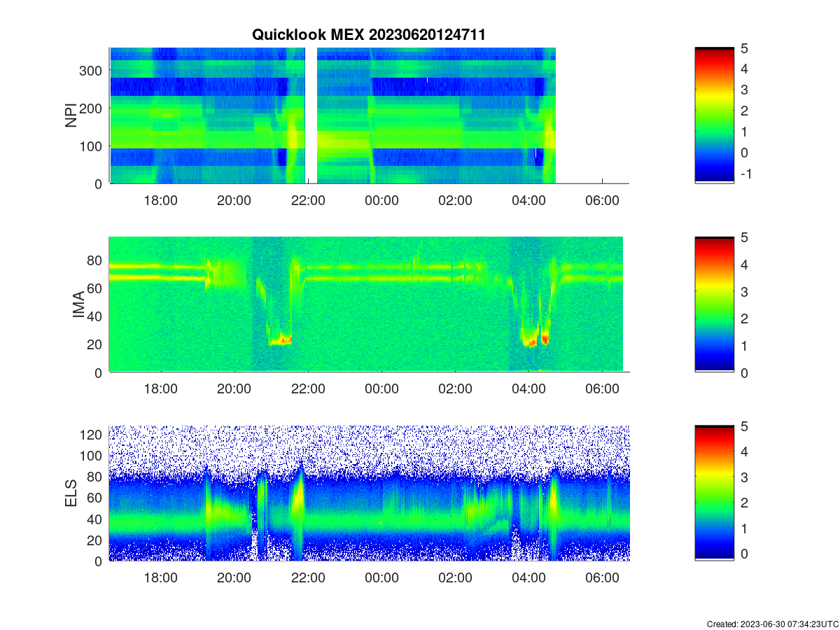This screenshot has height=630, width=840.
Task: Select the NPI y-axis label
Action: tap(71, 115)
